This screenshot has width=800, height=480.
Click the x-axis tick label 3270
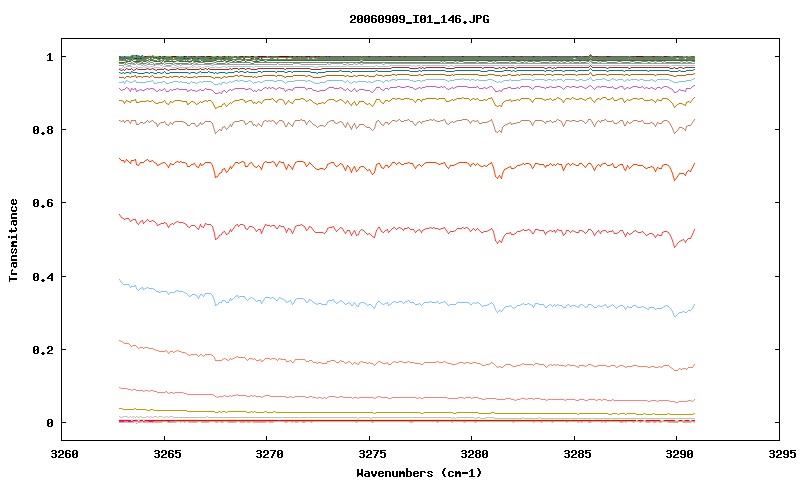click(x=269, y=453)
